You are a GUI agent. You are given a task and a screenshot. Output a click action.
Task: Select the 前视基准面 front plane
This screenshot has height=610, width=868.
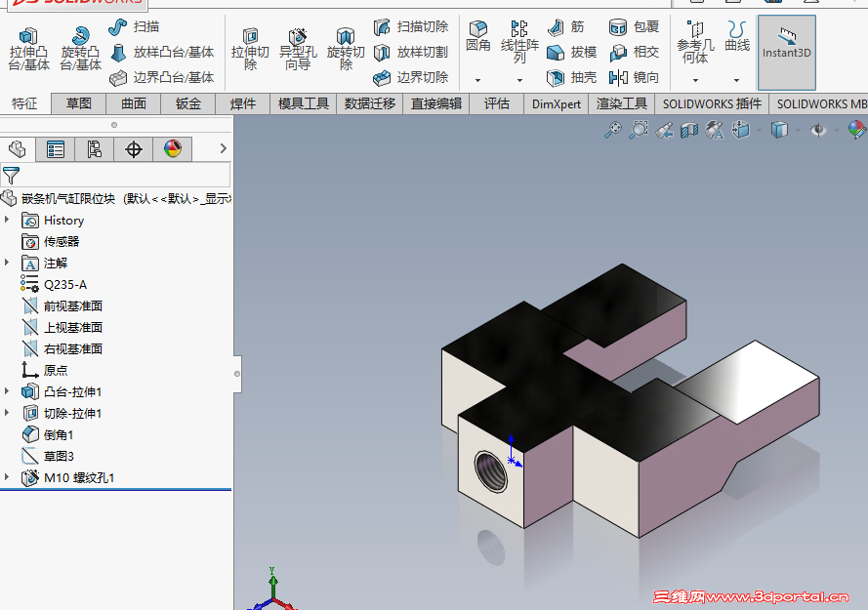[62, 306]
